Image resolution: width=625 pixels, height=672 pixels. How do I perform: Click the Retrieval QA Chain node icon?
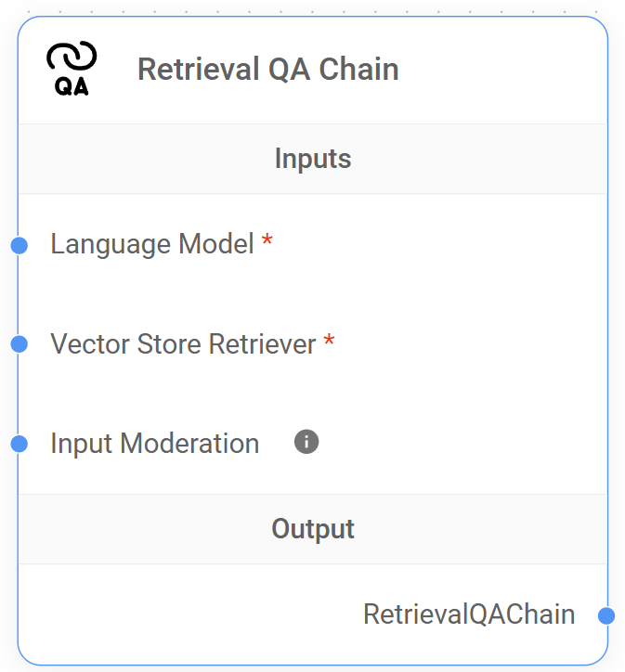pos(72,69)
